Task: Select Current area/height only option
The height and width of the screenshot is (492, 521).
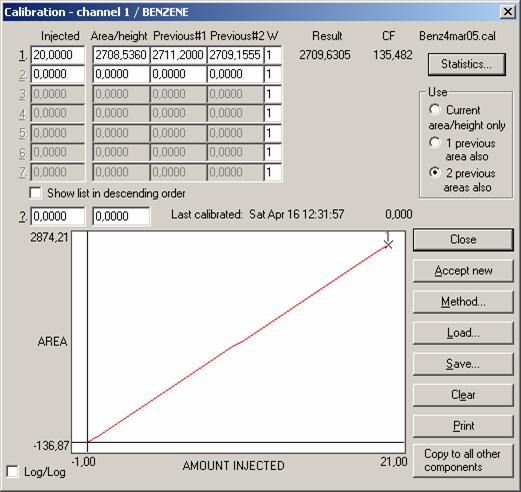Action: coord(435,109)
